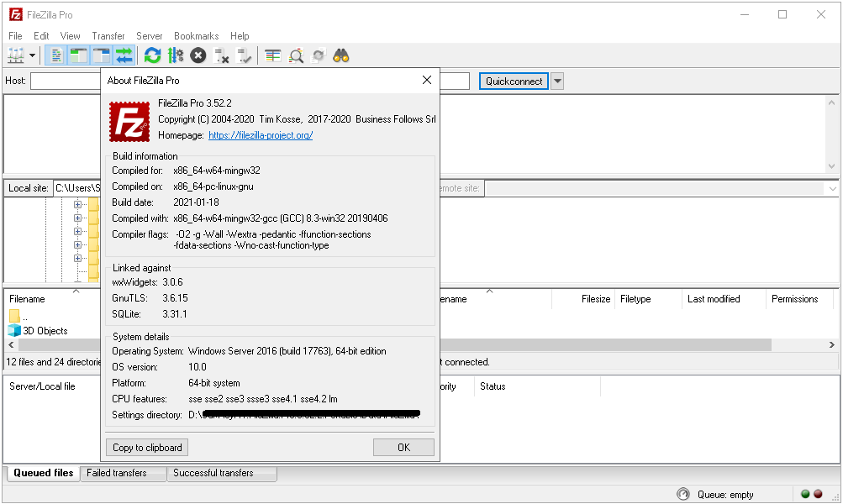Switch to the Queued files tab

pos(44,473)
